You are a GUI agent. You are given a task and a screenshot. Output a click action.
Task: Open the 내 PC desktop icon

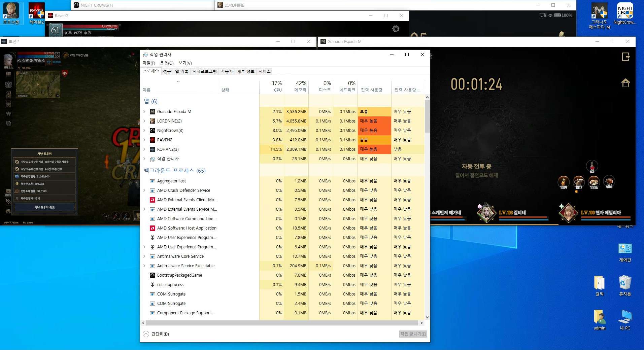[x=625, y=320]
